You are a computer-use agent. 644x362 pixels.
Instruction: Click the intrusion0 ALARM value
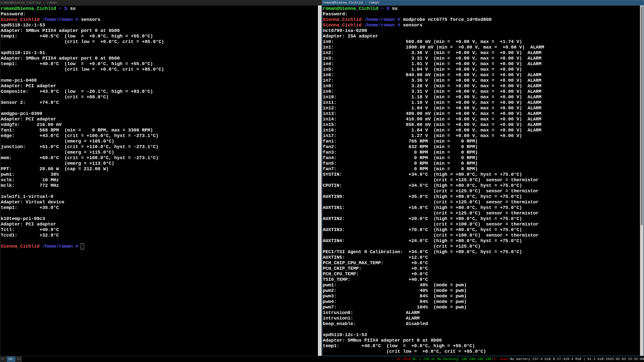(x=413, y=313)
